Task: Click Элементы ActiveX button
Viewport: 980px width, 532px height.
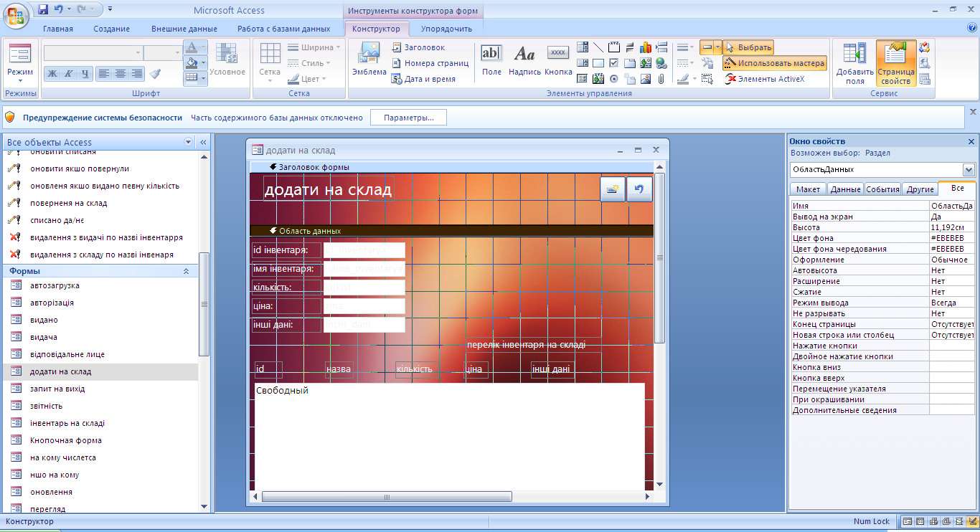Action: [764, 79]
